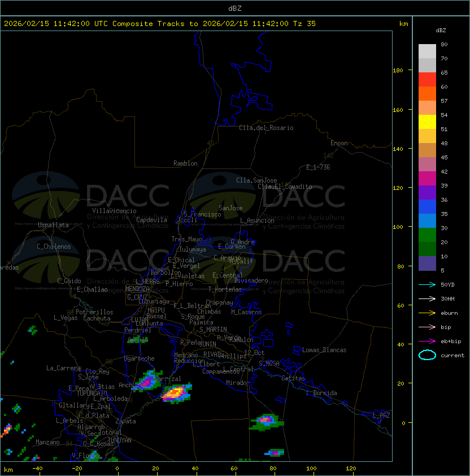Click the 'Tres_Mayo' label
470x476 pixels.
click(186, 239)
